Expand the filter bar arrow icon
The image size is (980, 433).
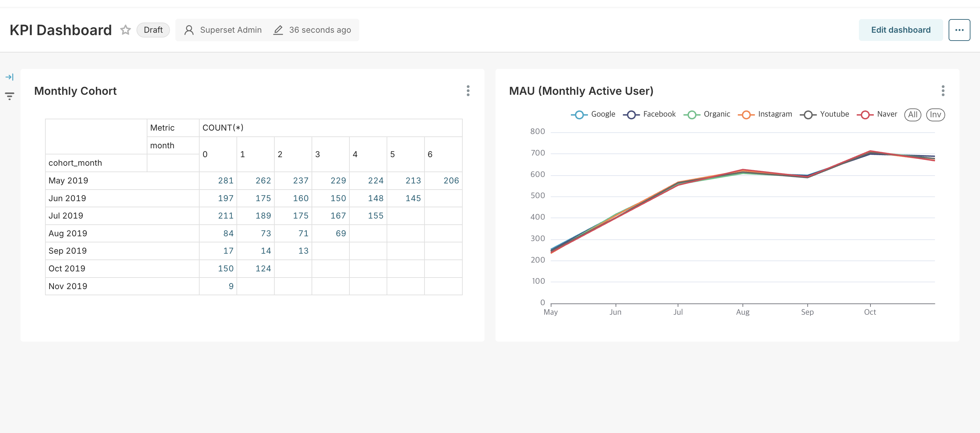(x=10, y=77)
